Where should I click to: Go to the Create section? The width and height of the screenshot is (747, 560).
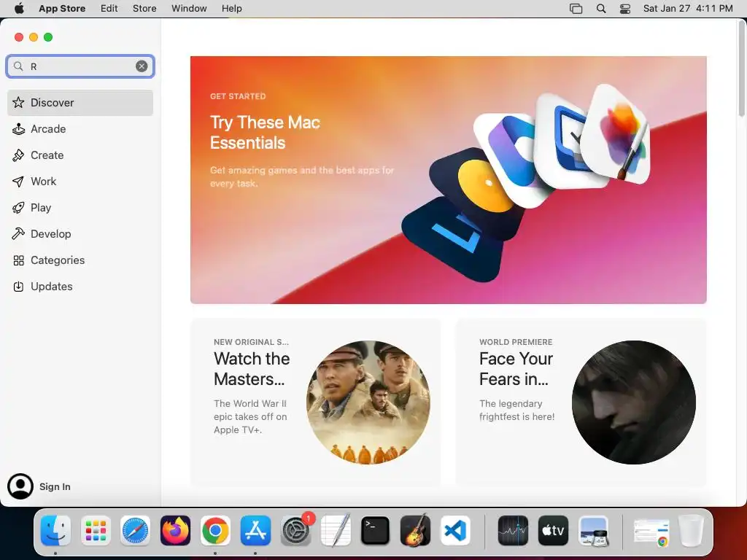click(x=80, y=155)
